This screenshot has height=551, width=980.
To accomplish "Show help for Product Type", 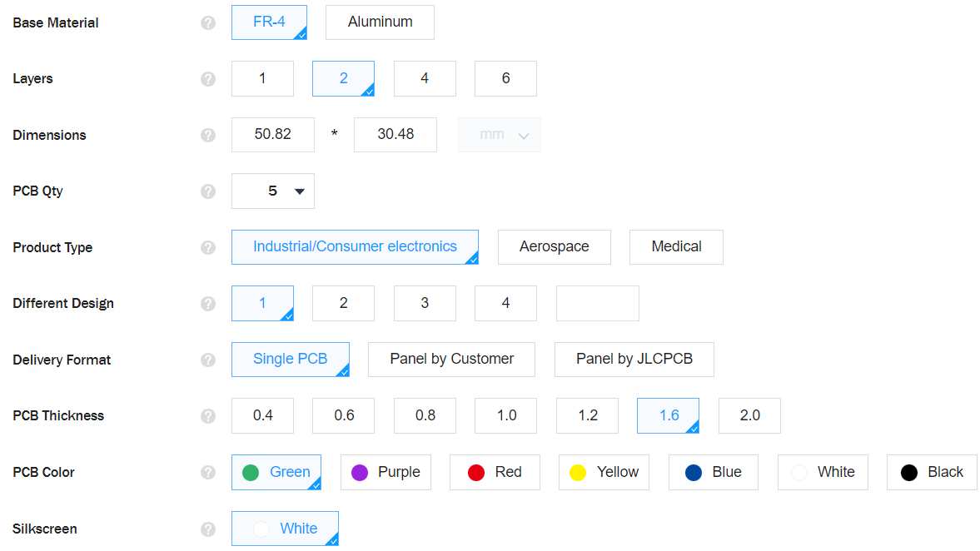I will (208, 247).
